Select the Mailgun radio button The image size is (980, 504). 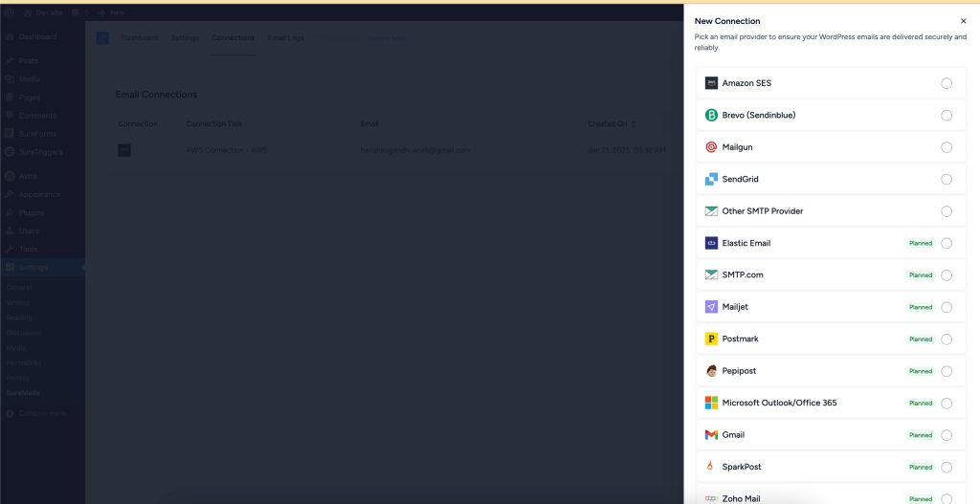pyautogui.click(x=947, y=147)
